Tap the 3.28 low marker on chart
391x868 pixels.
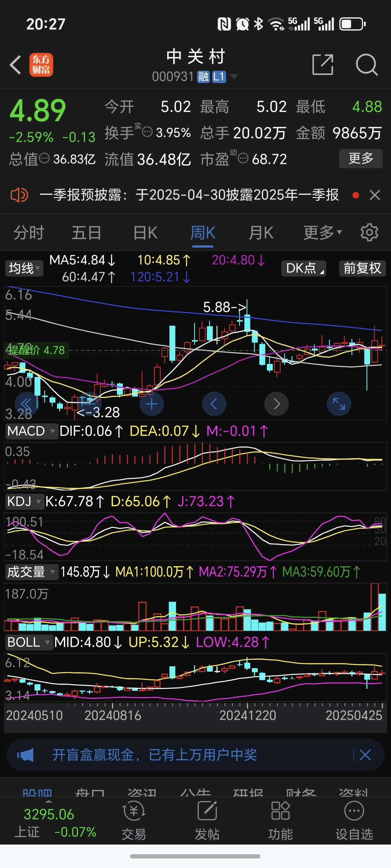click(x=98, y=412)
